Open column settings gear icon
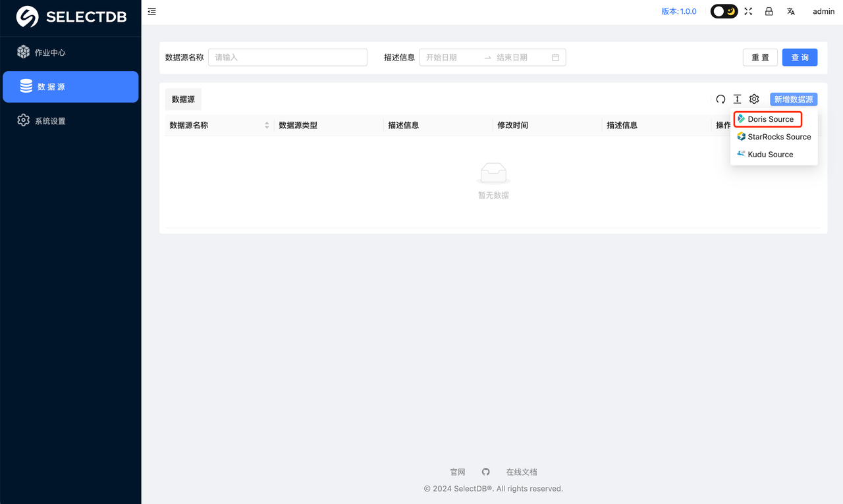 [754, 99]
